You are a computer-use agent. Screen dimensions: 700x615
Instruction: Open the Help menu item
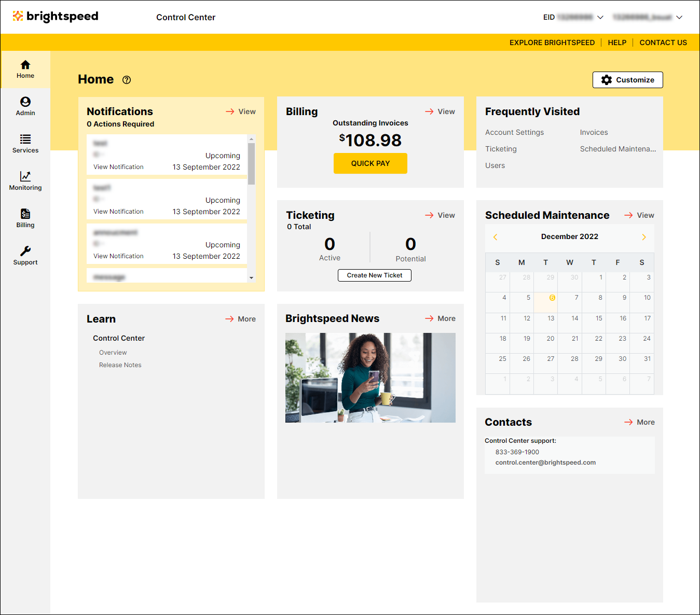pyautogui.click(x=617, y=43)
